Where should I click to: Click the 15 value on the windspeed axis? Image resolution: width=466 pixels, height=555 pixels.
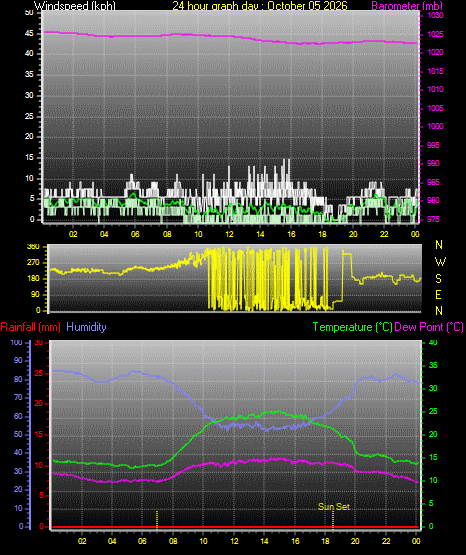[x=29, y=158]
